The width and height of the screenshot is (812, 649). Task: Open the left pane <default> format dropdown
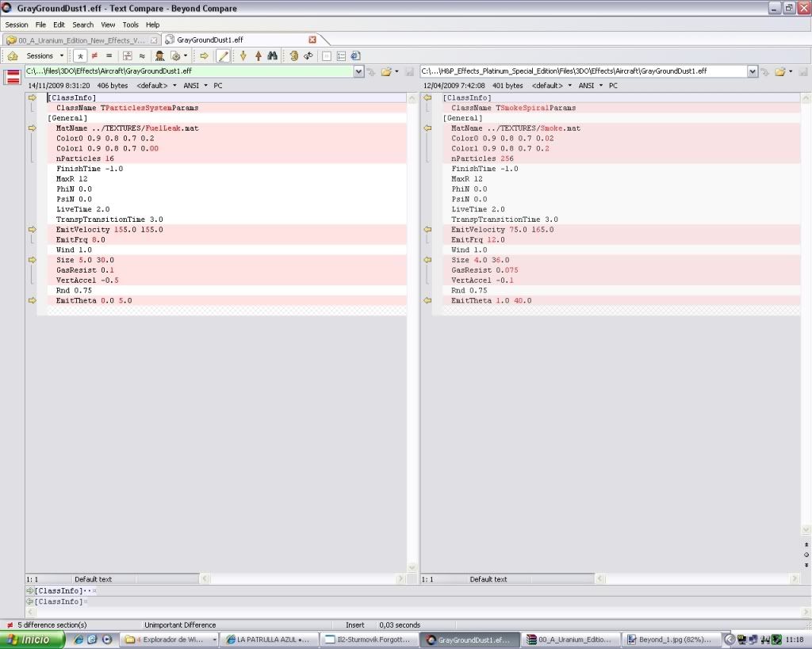point(156,86)
